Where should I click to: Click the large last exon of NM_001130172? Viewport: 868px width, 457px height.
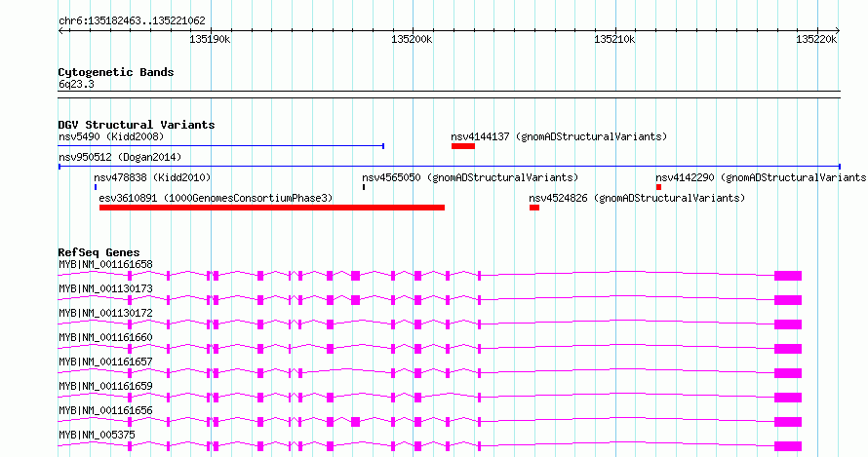point(788,324)
